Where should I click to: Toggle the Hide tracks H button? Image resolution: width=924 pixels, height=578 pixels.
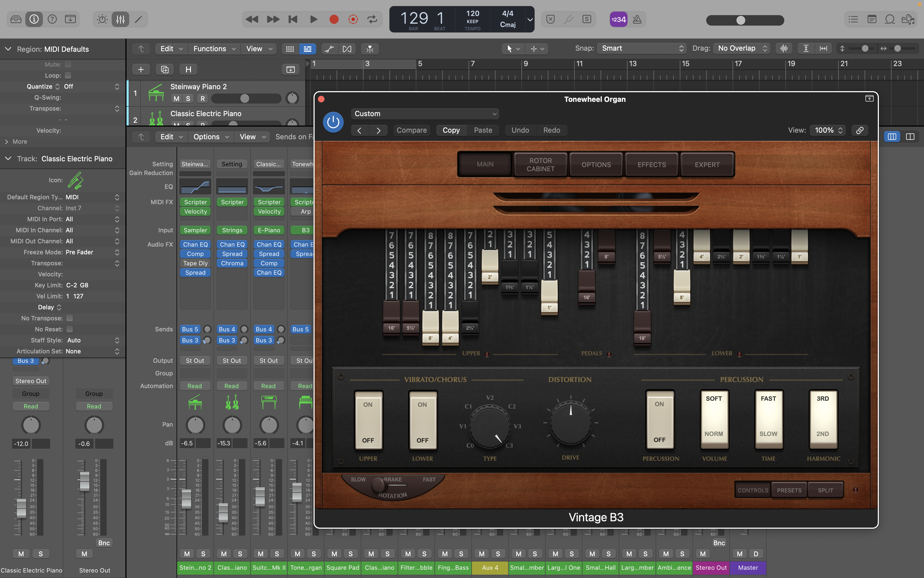(x=188, y=69)
